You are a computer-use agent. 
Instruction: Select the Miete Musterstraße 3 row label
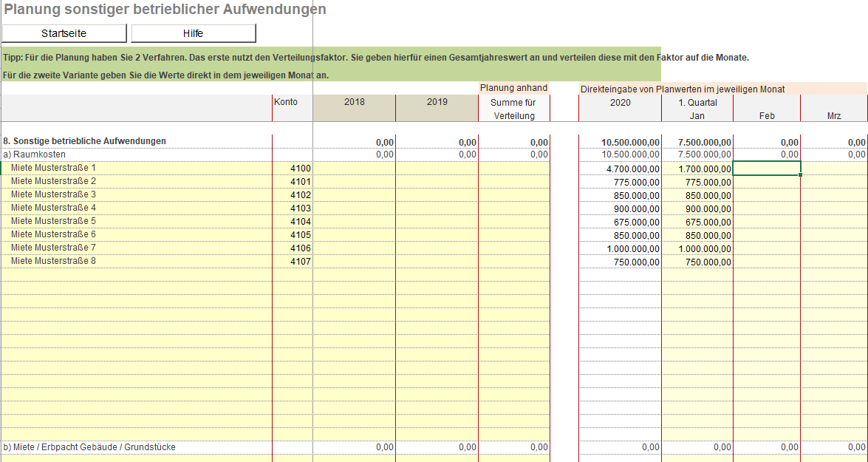[x=53, y=194]
